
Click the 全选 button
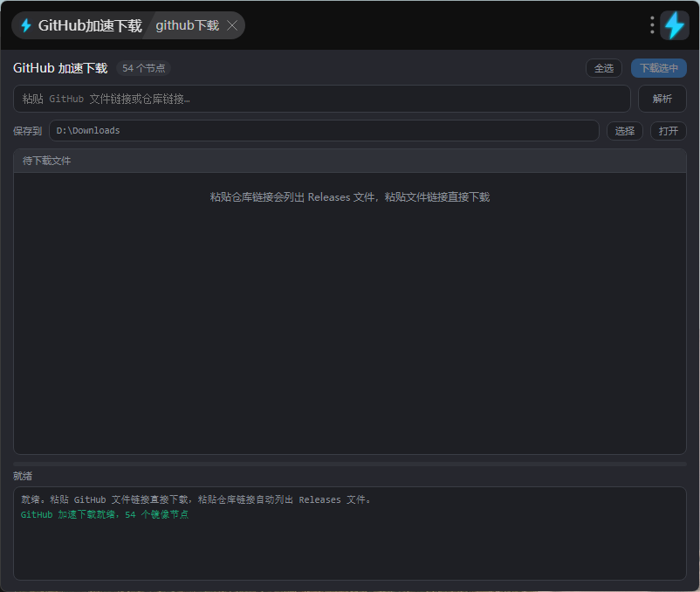[604, 68]
